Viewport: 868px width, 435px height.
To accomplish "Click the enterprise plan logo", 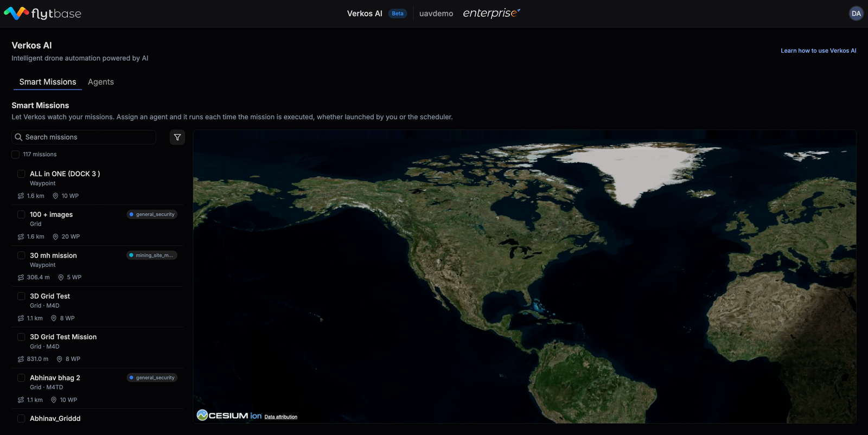I will (x=492, y=13).
